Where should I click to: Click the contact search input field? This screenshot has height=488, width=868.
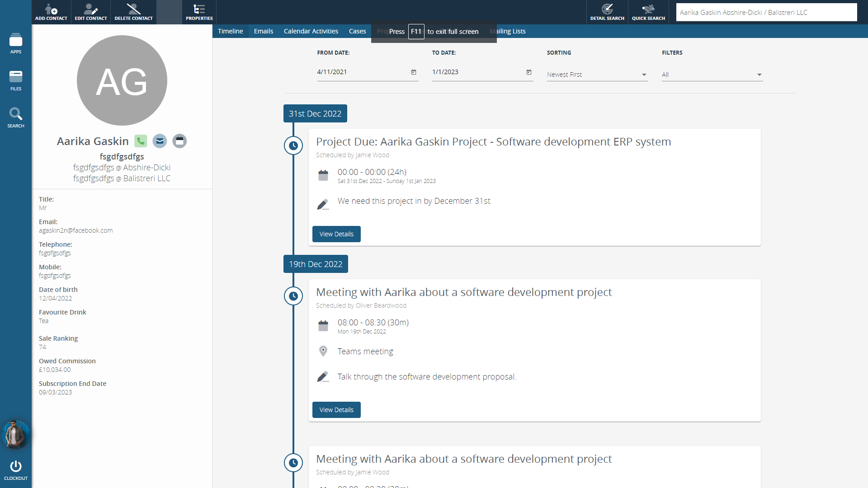(766, 12)
